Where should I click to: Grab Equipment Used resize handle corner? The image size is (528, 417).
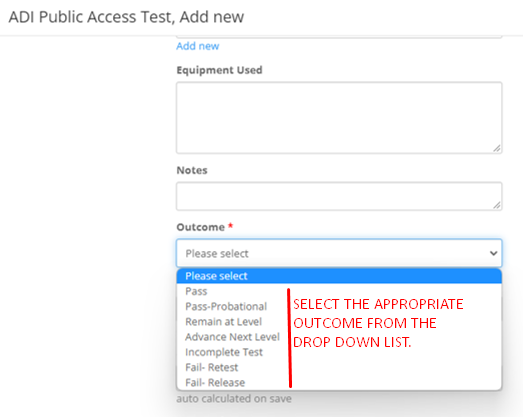[497, 148]
